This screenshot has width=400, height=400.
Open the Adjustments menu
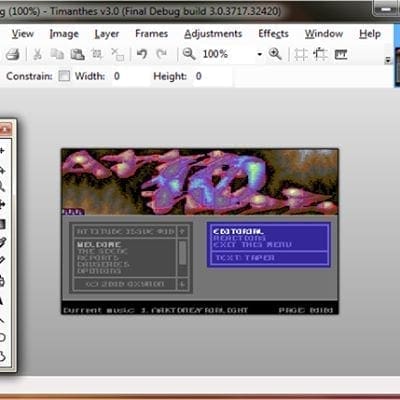point(213,34)
